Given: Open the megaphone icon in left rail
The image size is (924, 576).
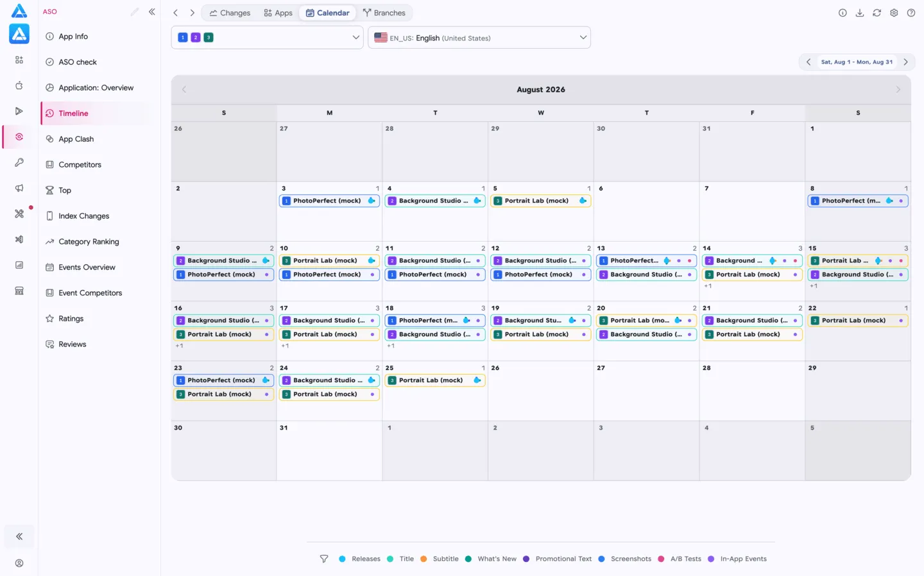Looking at the screenshot, I should [19, 188].
